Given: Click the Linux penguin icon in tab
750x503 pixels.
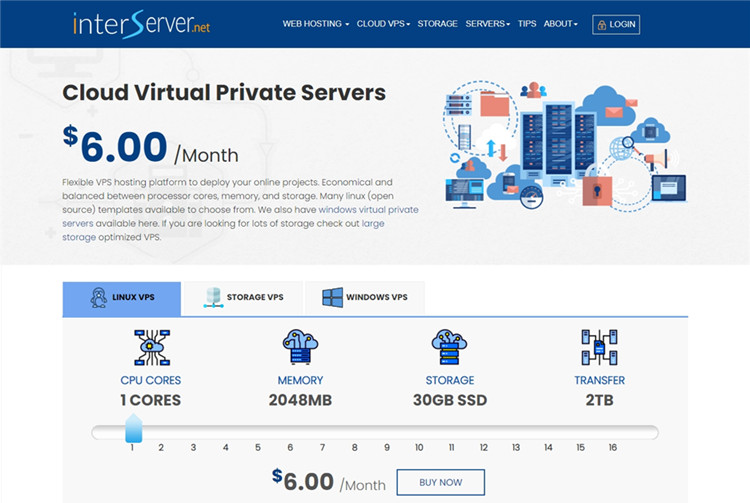Looking at the screenshot, I should (x=99, y=298).
